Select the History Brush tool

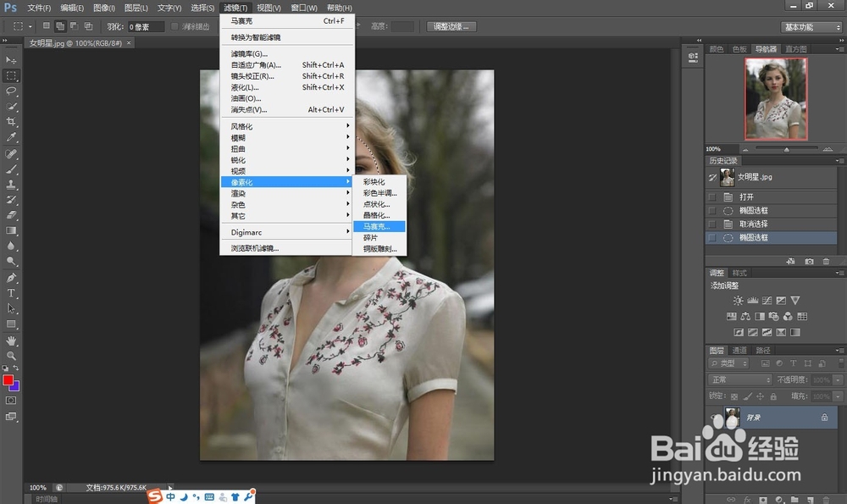(x=11, y=199)
